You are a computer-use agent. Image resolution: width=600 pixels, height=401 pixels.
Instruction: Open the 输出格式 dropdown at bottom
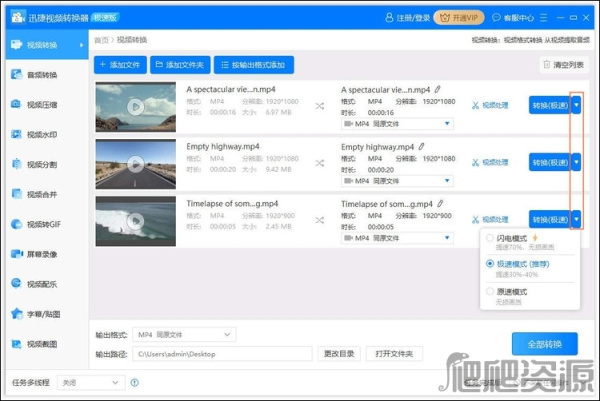pyautogui.click(x=184, y=334)
